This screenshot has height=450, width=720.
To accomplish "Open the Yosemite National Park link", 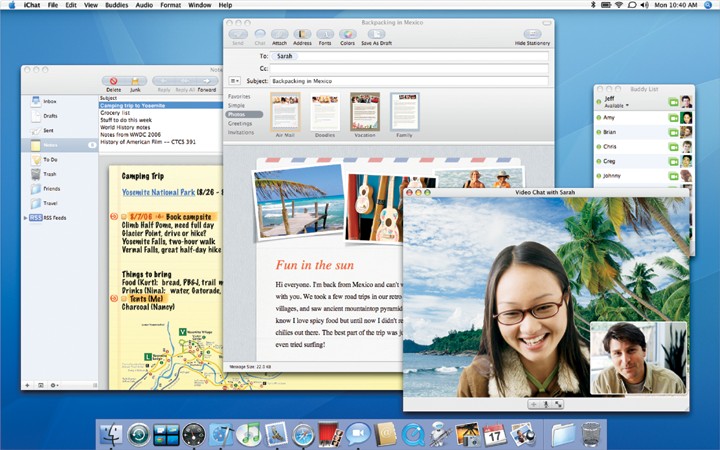I will click(158, 192).
